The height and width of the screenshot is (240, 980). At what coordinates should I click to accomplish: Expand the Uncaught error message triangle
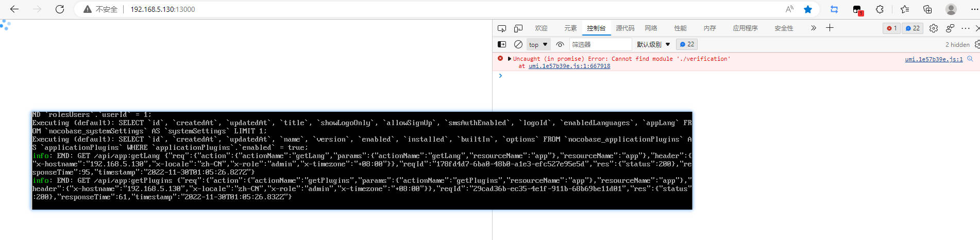pos(510,59)
